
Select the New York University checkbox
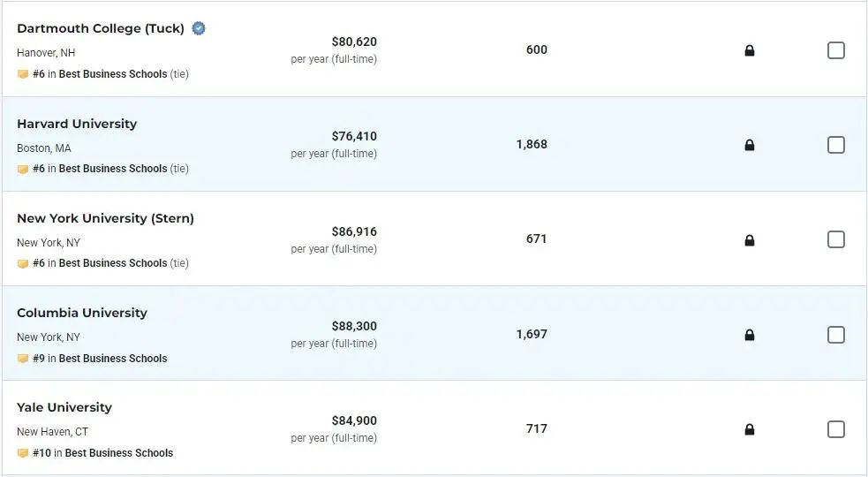click(x=836, y=240)
